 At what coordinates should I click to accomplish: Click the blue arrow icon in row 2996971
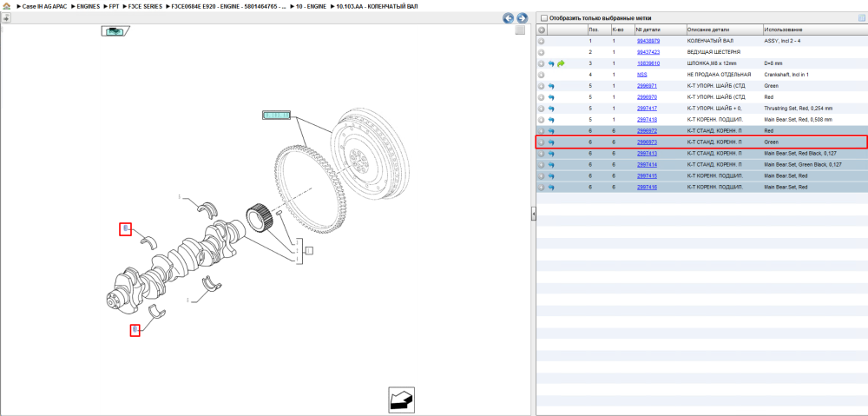551,86
